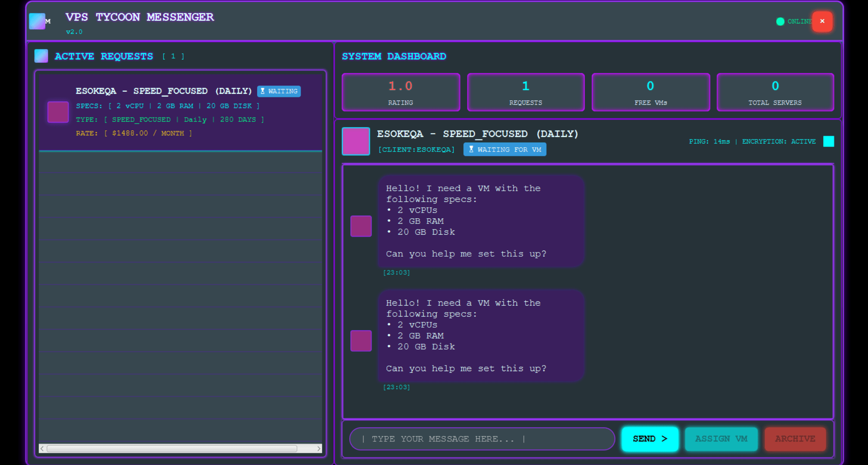Screen dimensions: 868x465
Task: Select the Free VMs stat card
Action: coord(650,92)
